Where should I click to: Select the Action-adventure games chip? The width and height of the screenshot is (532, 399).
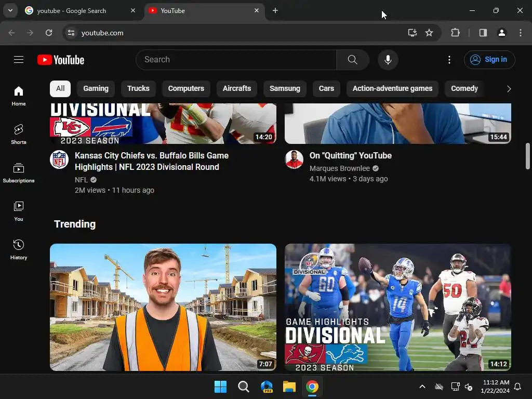click(x=393, y=88)
